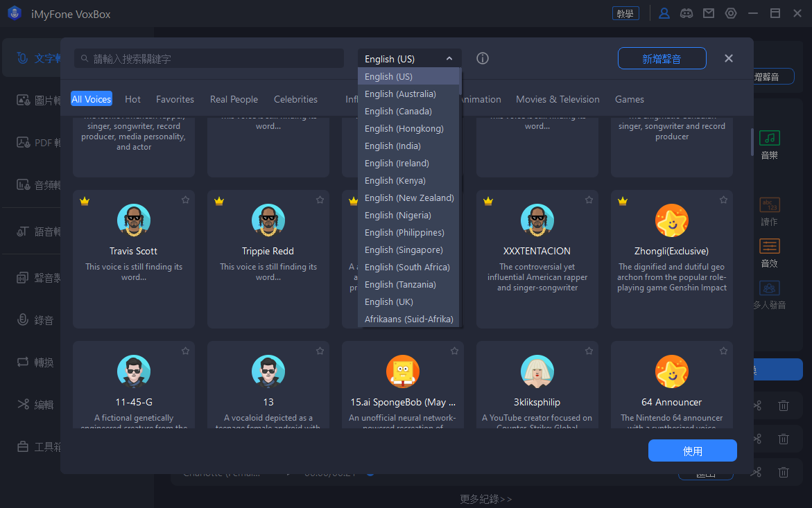Favorite the 13 voice star

tap(320, 351)
